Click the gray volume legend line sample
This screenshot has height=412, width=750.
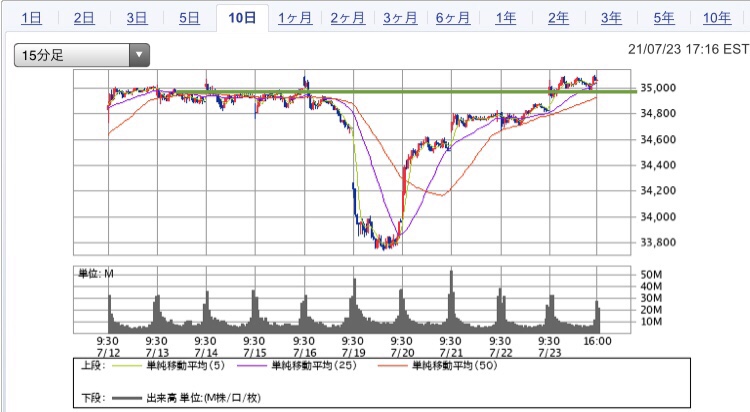pyautogui.click(x=127, y=398)
